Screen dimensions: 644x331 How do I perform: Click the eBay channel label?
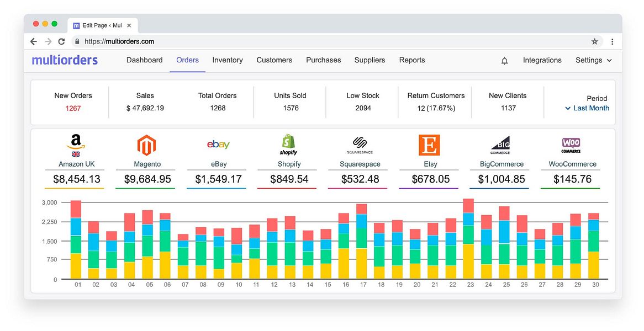tap(219, 164)
